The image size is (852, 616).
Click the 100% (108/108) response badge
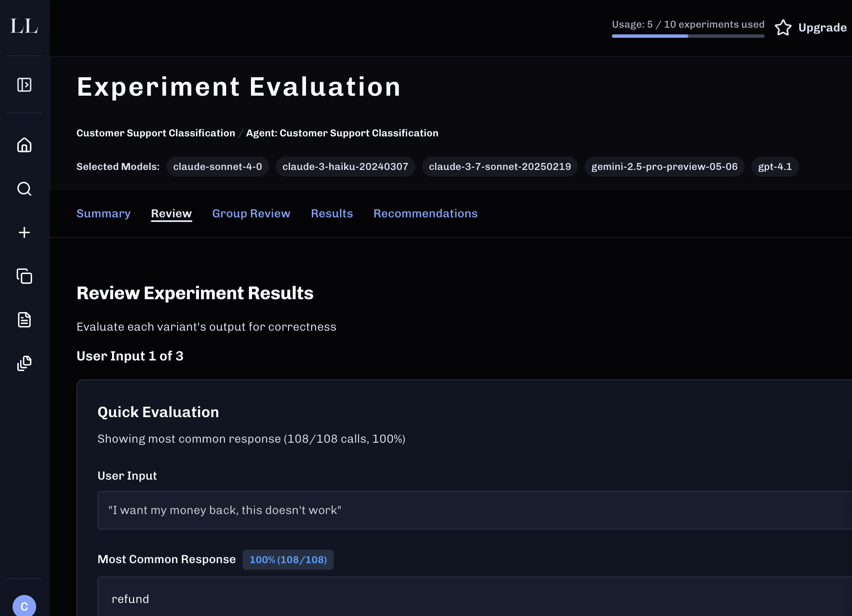[x=288, y=560]
